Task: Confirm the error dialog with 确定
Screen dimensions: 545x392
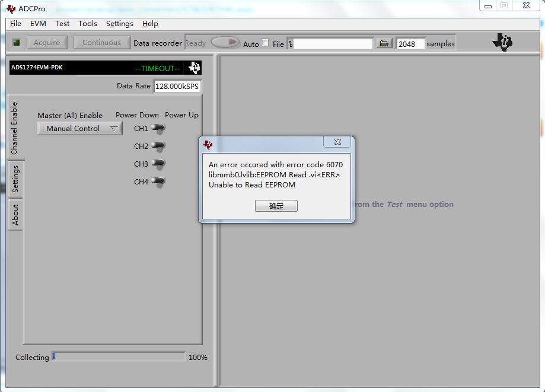Action: point(276,206)
